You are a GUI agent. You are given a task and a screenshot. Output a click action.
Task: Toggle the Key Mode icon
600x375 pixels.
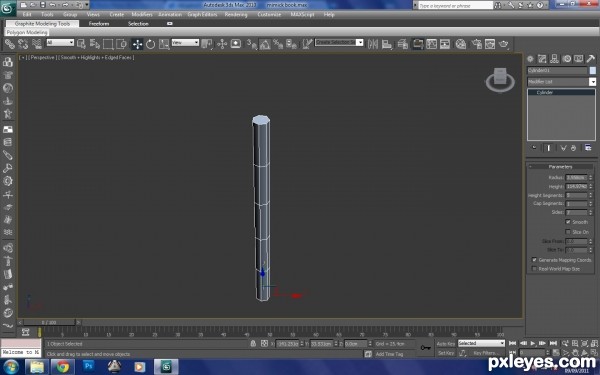pyautogui.click(x=512, y=352)
